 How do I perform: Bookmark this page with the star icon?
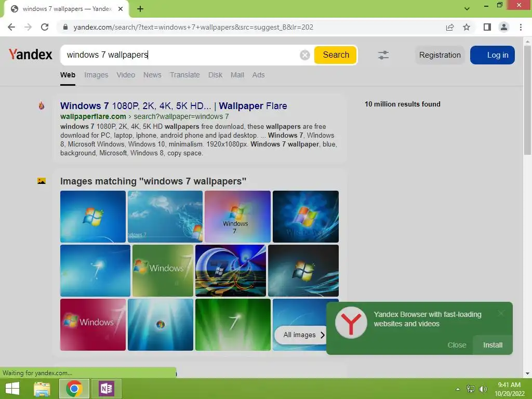click(467, 27)
